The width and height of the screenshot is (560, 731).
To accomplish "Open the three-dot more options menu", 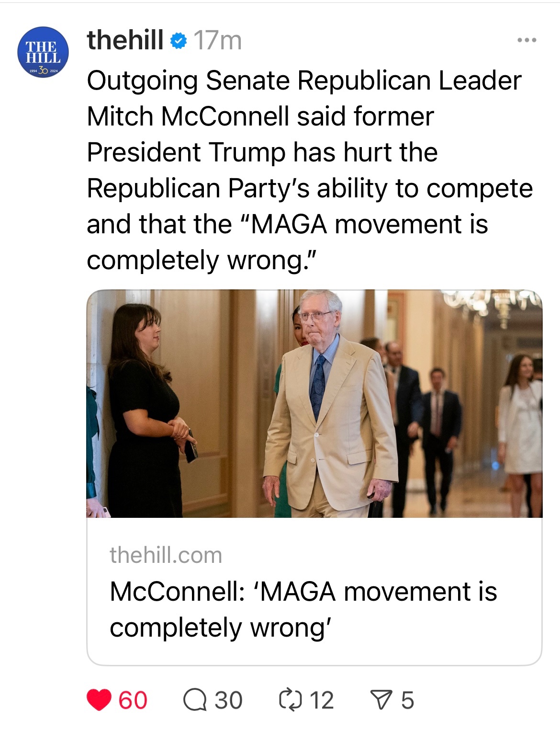I will [x=527, y=40].
